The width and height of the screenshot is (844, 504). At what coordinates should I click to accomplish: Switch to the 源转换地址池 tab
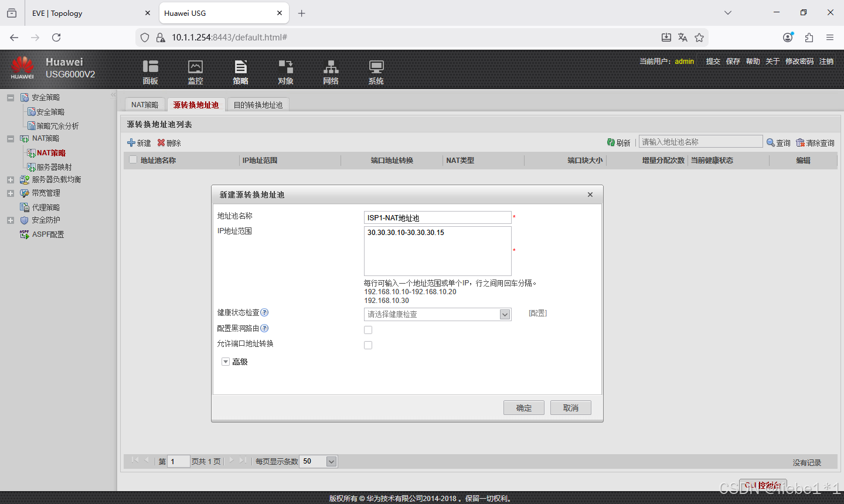(x=196, y=105)
